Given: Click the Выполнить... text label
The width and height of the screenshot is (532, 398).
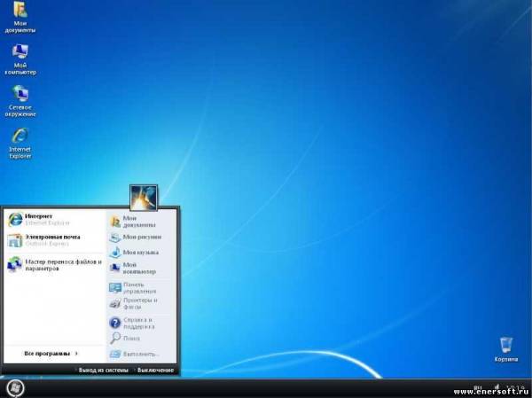Looking at the screenshot, I should (x=141, y=354).
